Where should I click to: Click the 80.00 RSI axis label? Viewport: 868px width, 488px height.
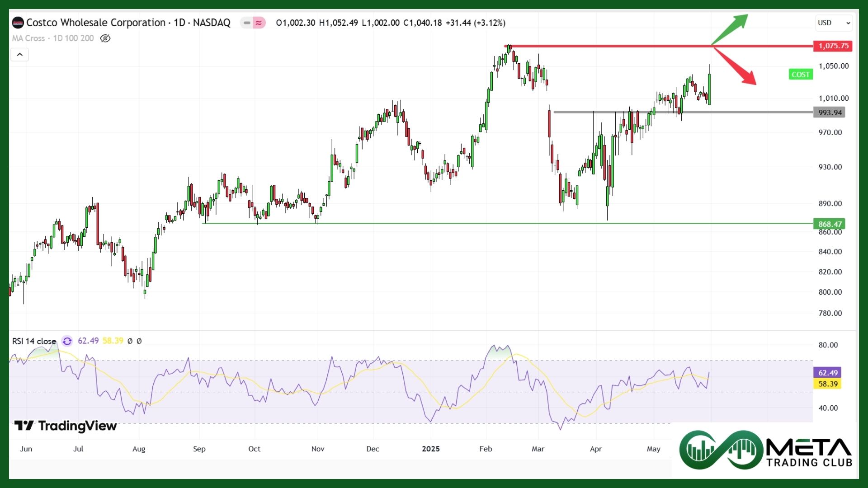point(828,345)
